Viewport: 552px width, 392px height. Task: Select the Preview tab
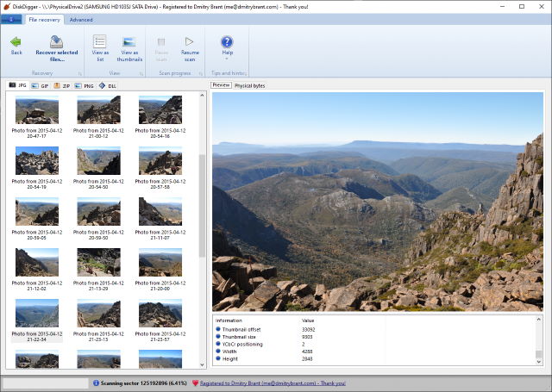tap(221, 85)
